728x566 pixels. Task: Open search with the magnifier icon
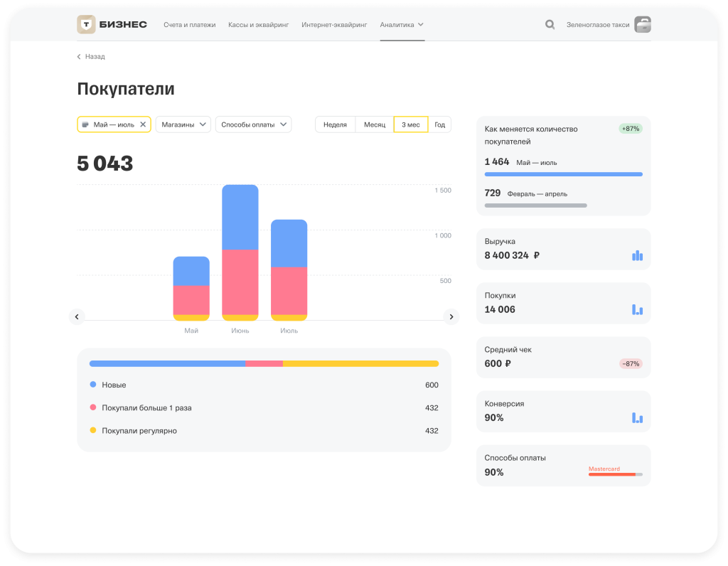(550, 25)
